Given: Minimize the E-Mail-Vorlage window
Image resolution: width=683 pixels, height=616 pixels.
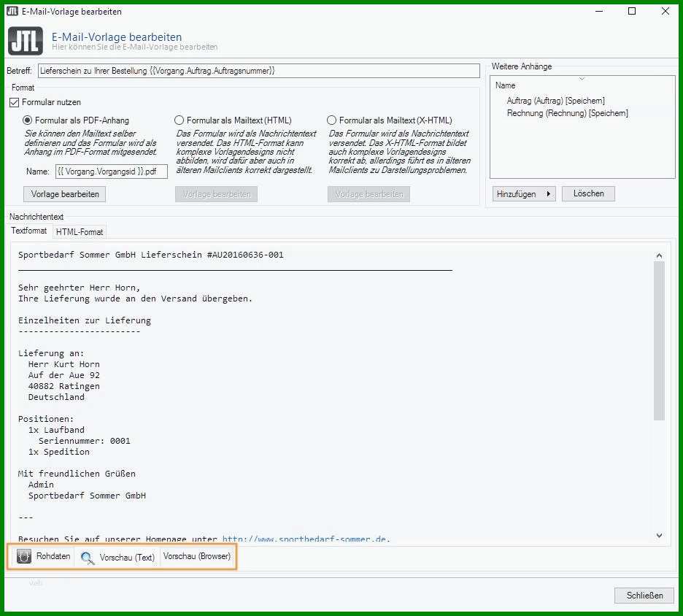Looking at the screenshot, I should click(x=599, y=12).
